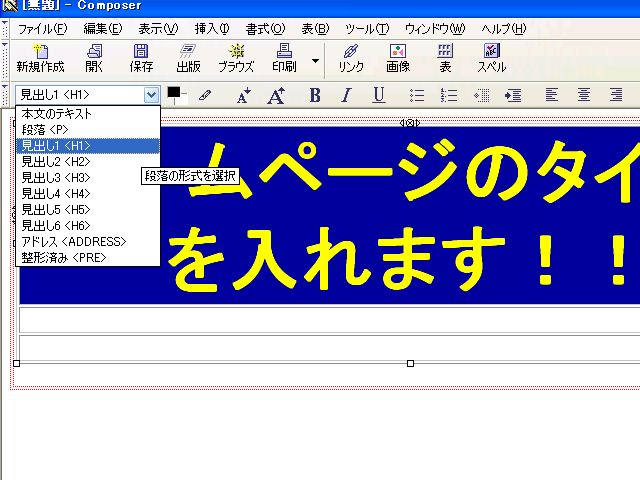The height and width of the screenshot is (480, 640).
Task: Choose 見出し2 <H2> format
Action: coord(88,162)
